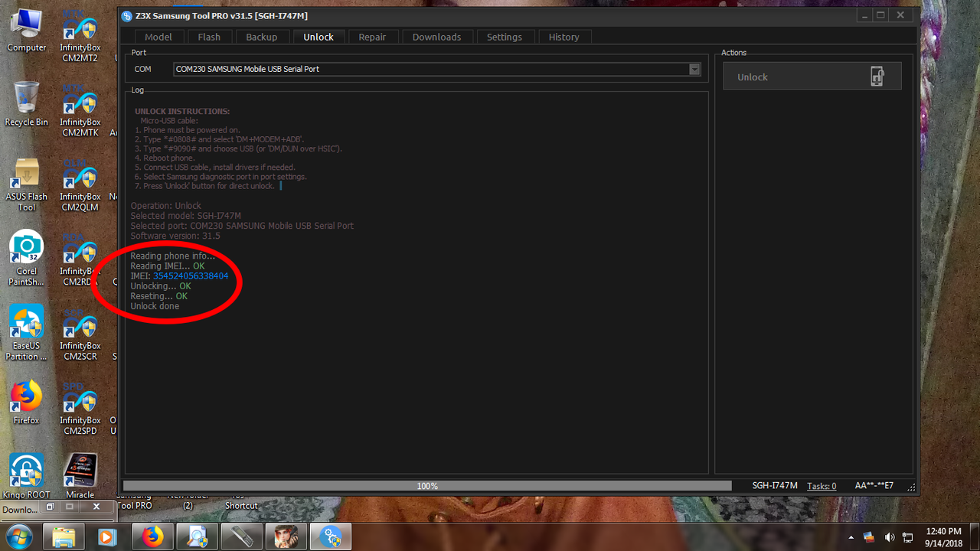The width and height of the screenshot is (980, 551).
Task: Click the 100% progress bar
Action: [x=427, y=486]
